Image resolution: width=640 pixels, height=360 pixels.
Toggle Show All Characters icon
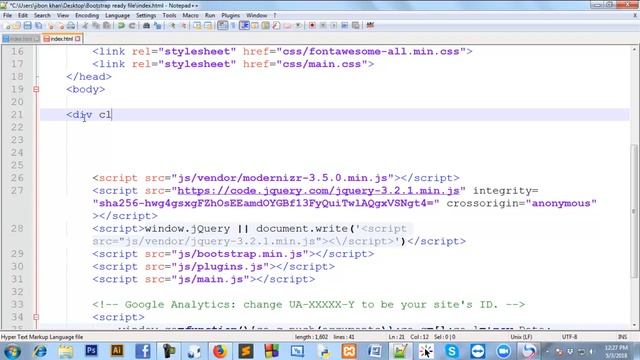(x=233, y=26)
